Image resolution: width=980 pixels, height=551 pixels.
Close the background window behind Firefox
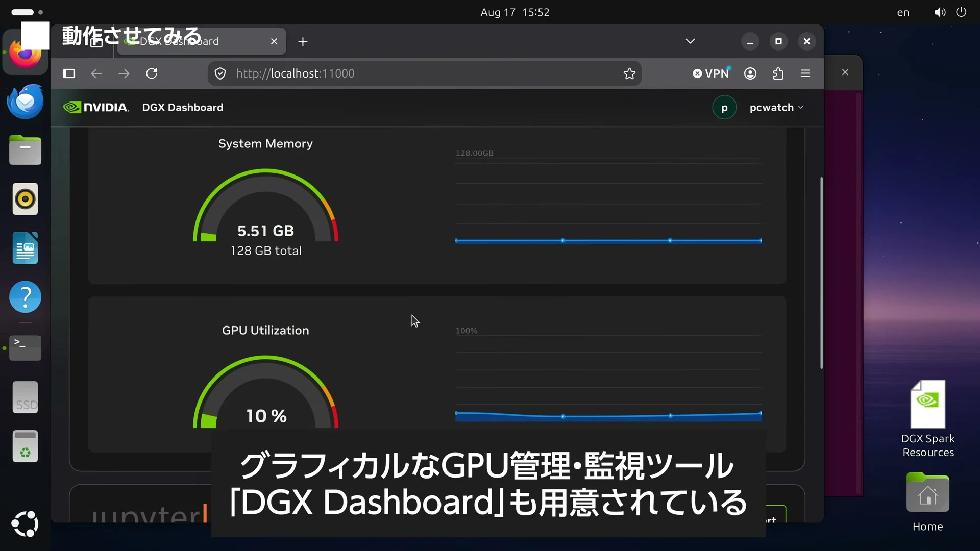845,72
